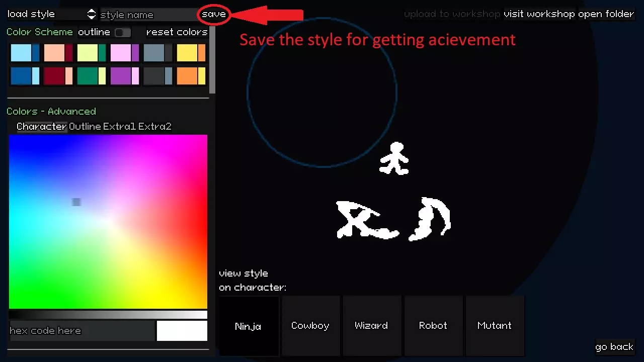644x362 pixels.
Task: Select the dark red and peach color scheme
Action: coord(58,76)
